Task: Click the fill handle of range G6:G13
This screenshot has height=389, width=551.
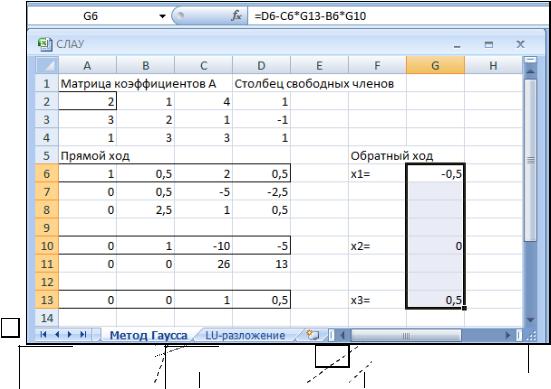Action: tap(464, 308)
